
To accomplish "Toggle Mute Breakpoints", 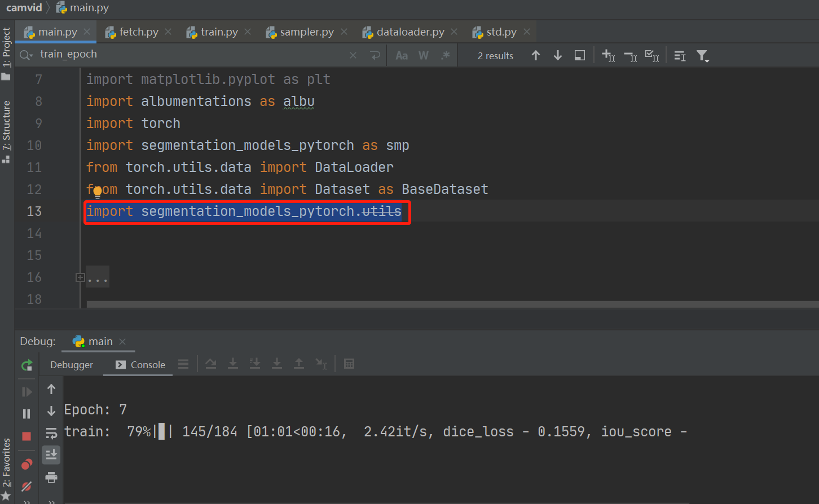I will [x=26, y=487].
